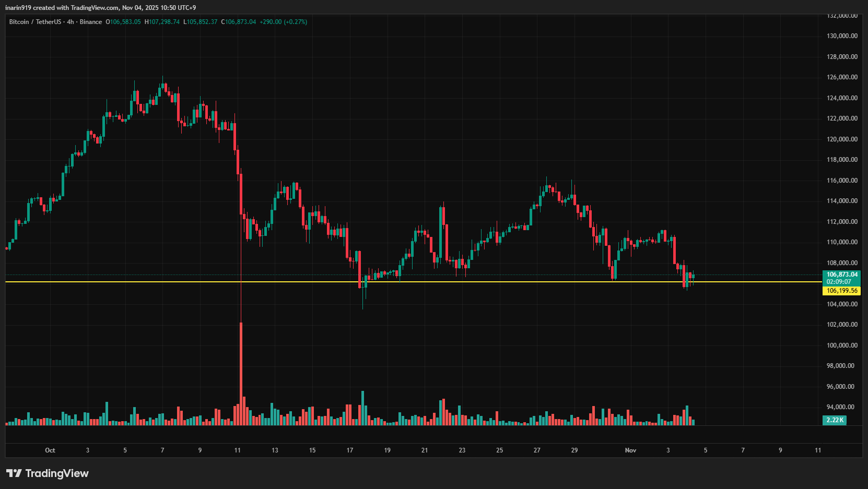
Task: Click the green 2.22K volume badge
Action: pyautogui.click(x=836, y=420)
